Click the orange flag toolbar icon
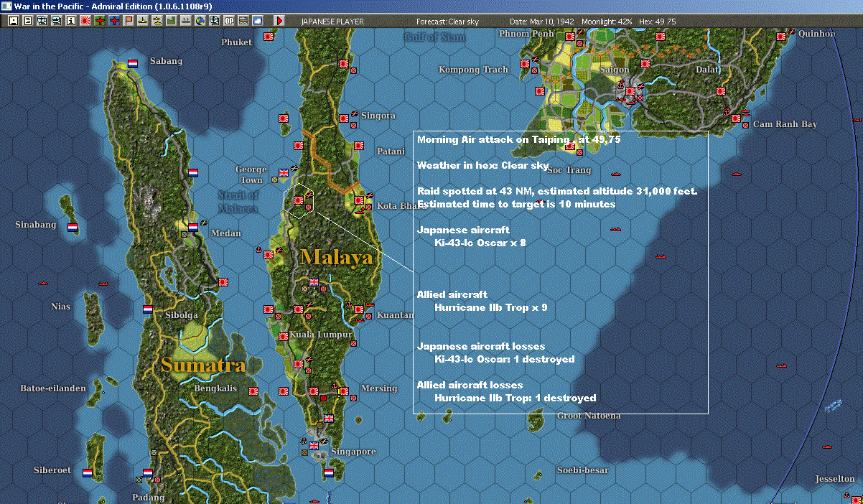The width and height of the screenshot is (863, 504). [129, 21]
